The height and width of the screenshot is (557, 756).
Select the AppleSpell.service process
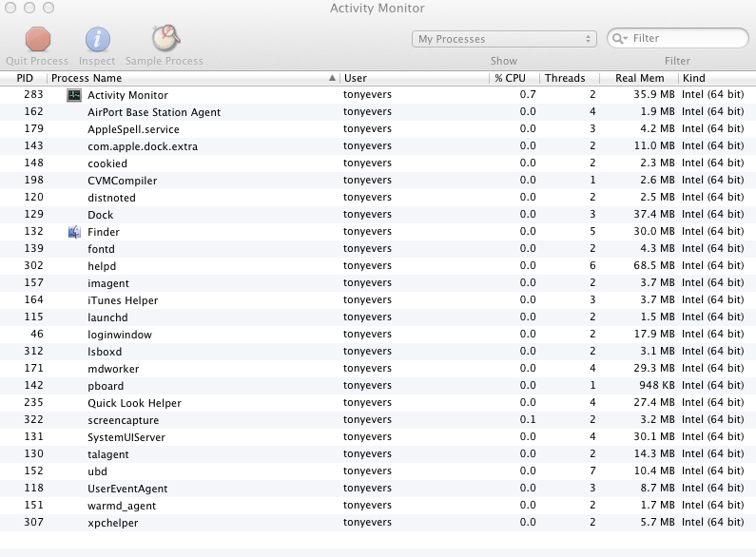(378, 129)
